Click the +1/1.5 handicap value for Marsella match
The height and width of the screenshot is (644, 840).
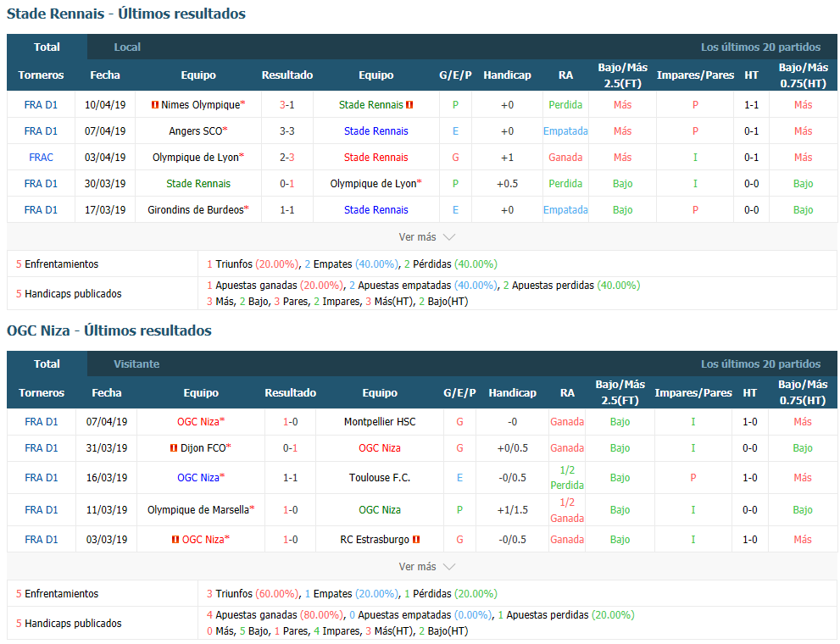pos(512,509)
